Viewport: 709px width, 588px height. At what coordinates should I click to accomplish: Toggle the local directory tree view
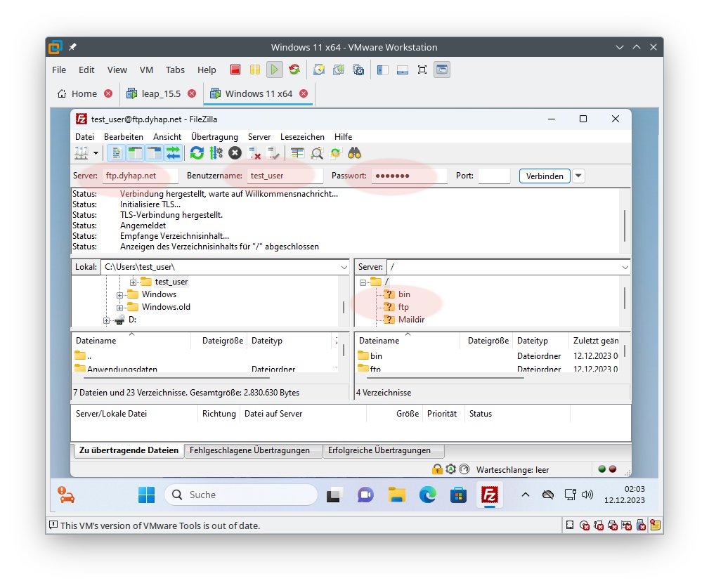(x=135, y=152)
